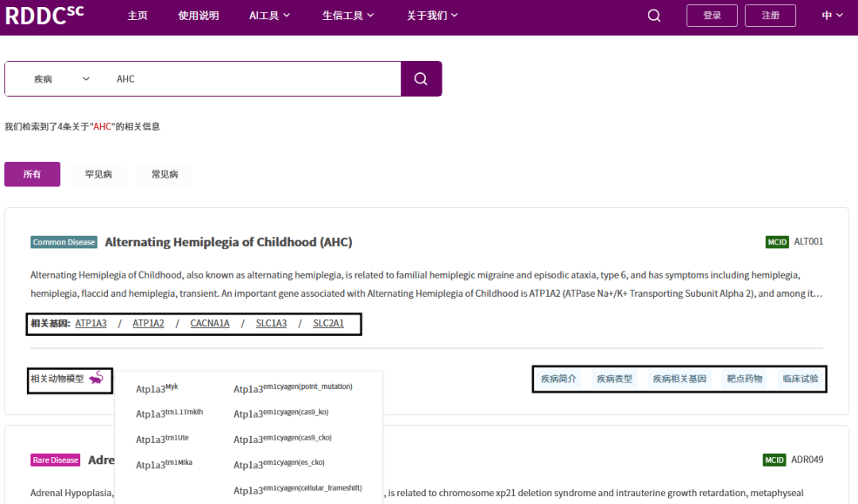
Task: Click the Rare Disease badge on the Adrenal card
Action: pos(55,460)
